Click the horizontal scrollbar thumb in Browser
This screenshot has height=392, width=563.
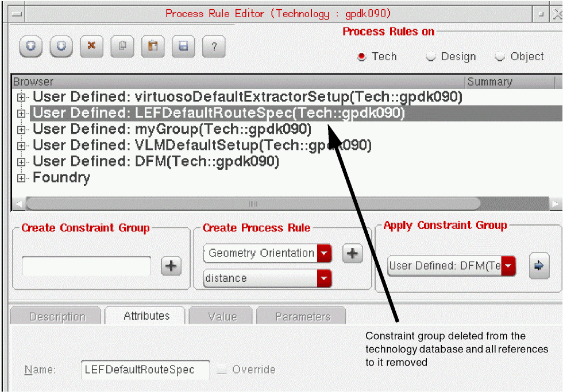(253, 204)
